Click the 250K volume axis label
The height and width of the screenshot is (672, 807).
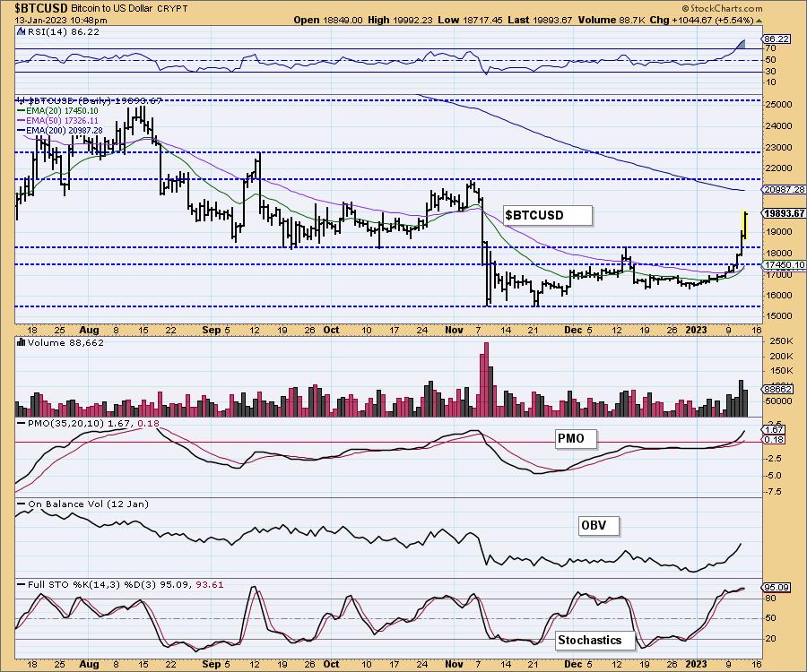[781, 341]
